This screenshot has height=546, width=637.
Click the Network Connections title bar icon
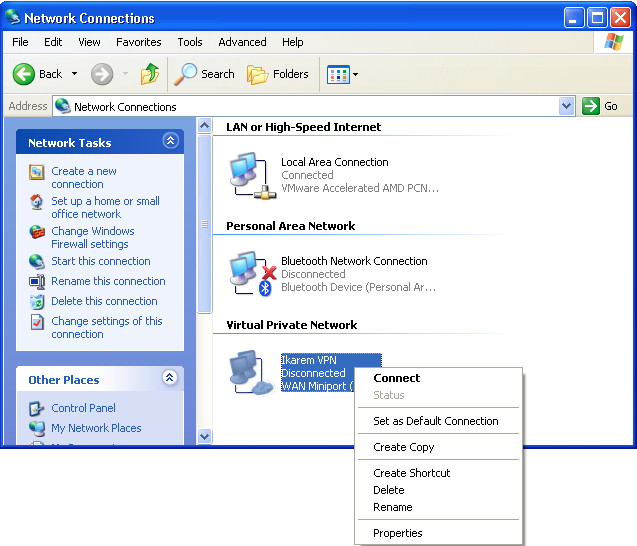13,17
